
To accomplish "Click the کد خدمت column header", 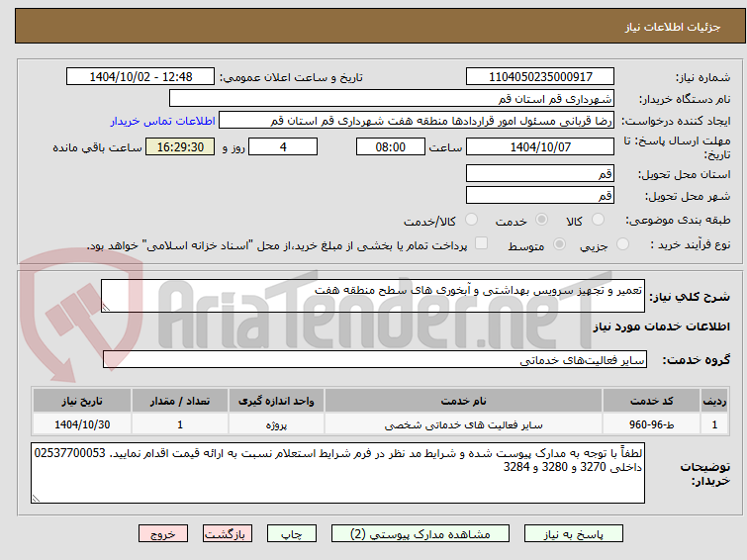I will [651, 401].
